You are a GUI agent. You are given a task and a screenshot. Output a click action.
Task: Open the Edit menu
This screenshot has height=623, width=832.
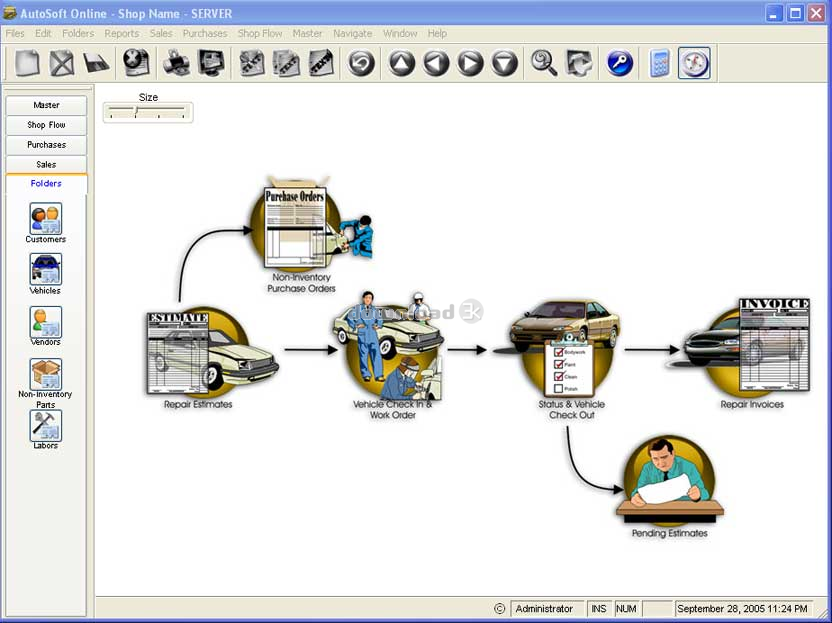pyautogui.click(x=43, y=33)
